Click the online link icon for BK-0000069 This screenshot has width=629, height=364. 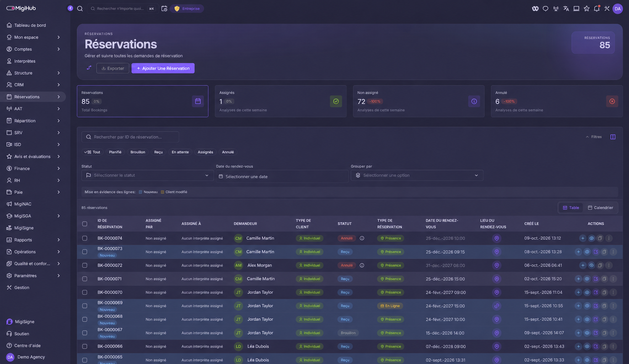pos(497,306)
